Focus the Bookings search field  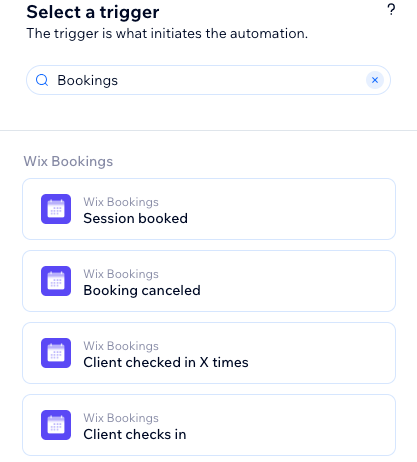tap(208, 80)
